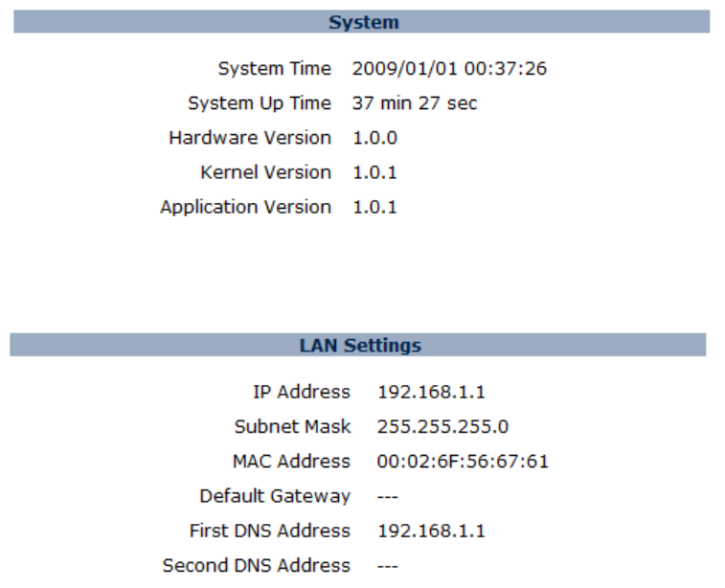
Task: Click the System Time label
Action: 274,69
